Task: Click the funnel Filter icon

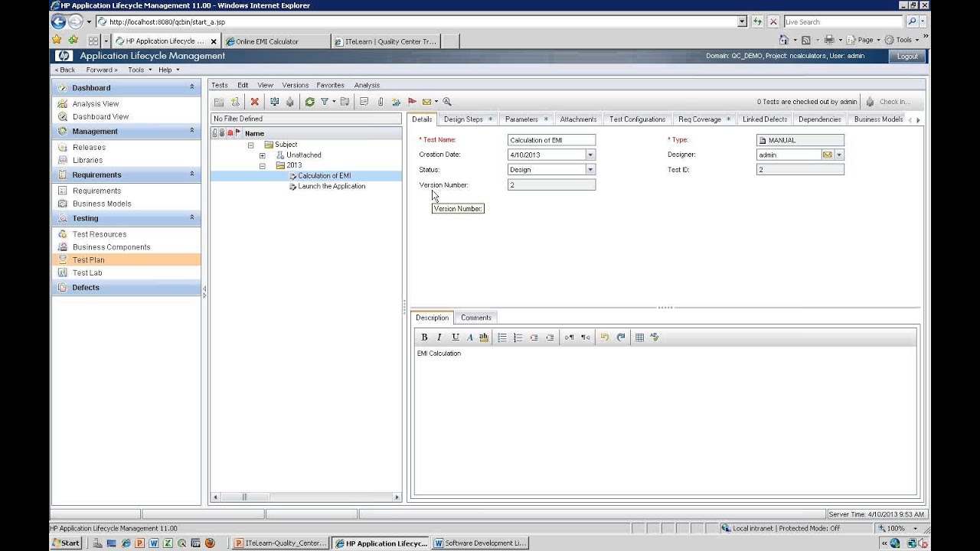Action: click(x=324, y=102)
